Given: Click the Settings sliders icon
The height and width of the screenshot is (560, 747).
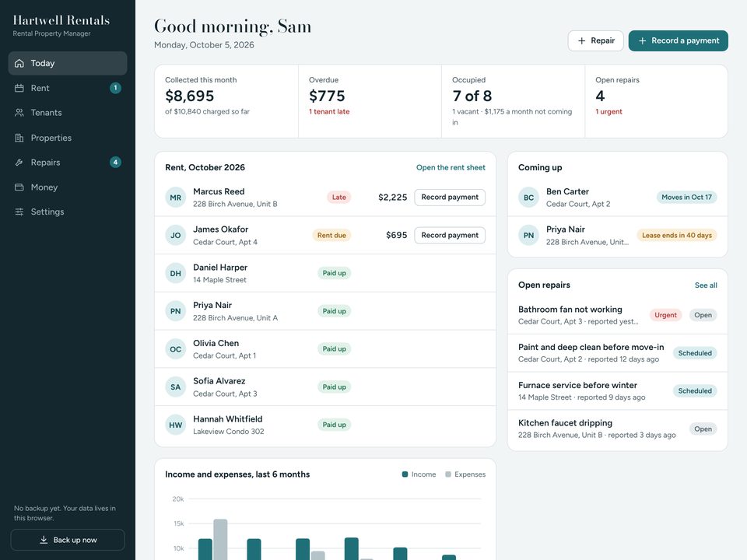Looking at the screenshot, I should (19, 212).
